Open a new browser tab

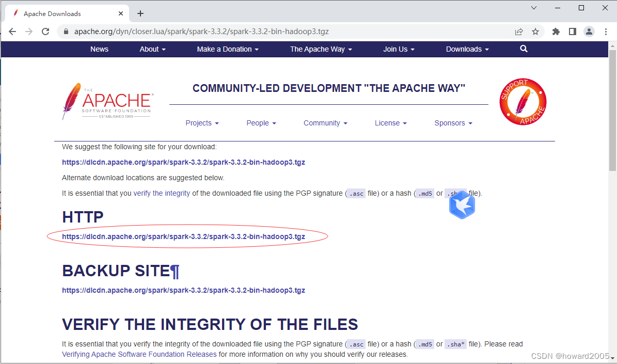pyautogui.click(x=140, y=13)
